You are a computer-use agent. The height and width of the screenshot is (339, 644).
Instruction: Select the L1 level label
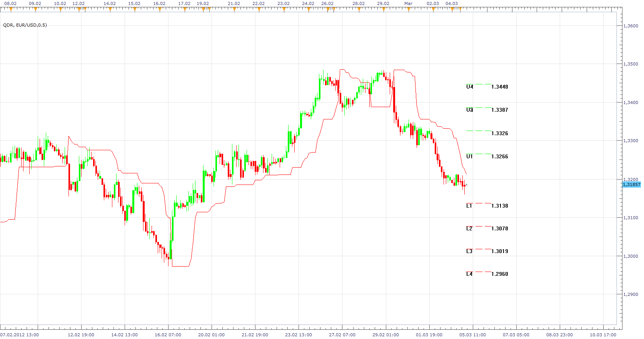[x=469, y=206]
